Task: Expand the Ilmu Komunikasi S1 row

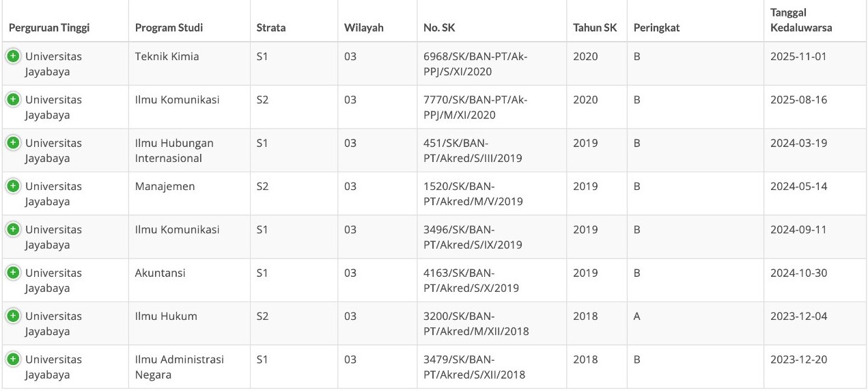Action: tap(13, 230)
